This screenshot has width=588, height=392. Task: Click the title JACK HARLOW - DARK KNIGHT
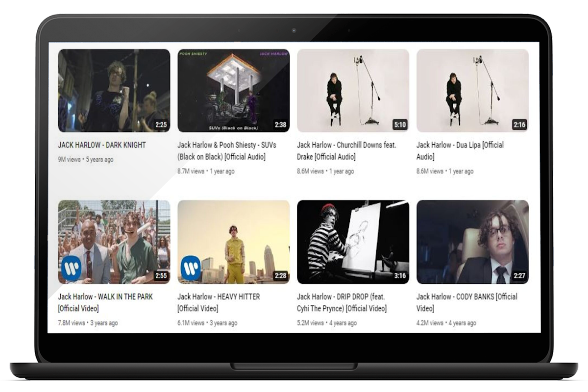(x=102, y=145)
